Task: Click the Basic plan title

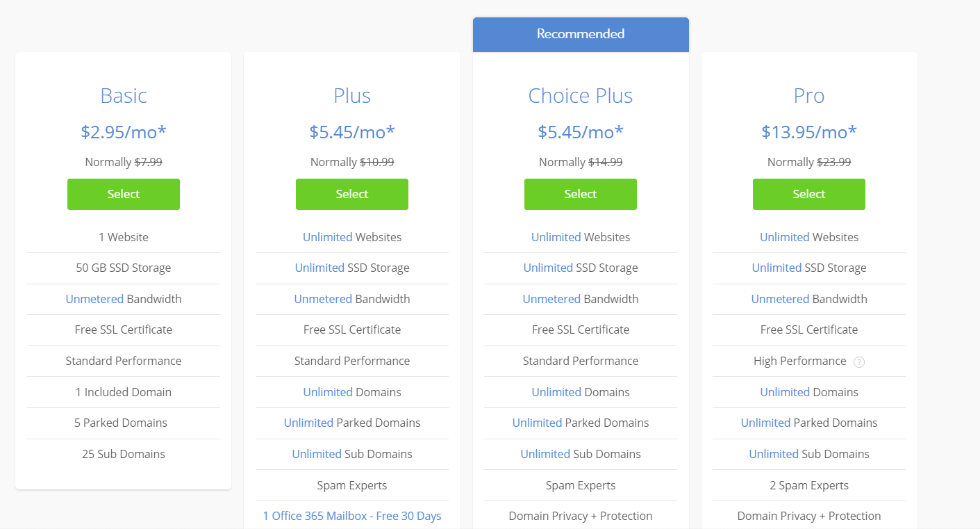Action: point(124,95)
